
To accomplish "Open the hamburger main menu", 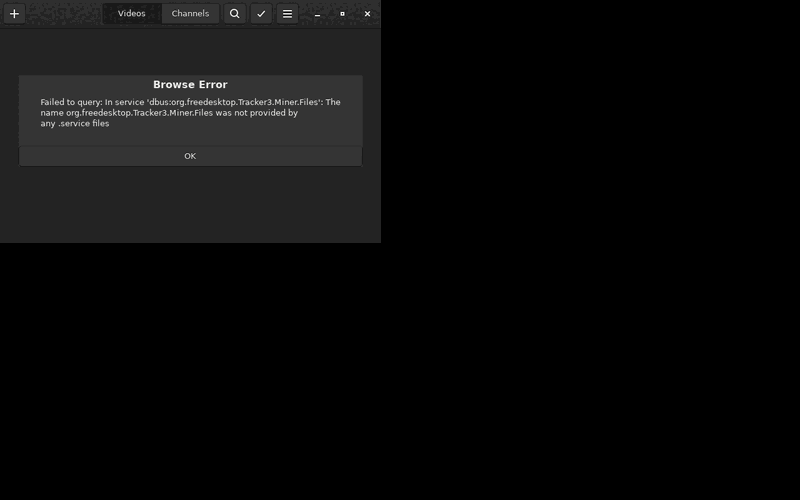I will click(288, 14).
